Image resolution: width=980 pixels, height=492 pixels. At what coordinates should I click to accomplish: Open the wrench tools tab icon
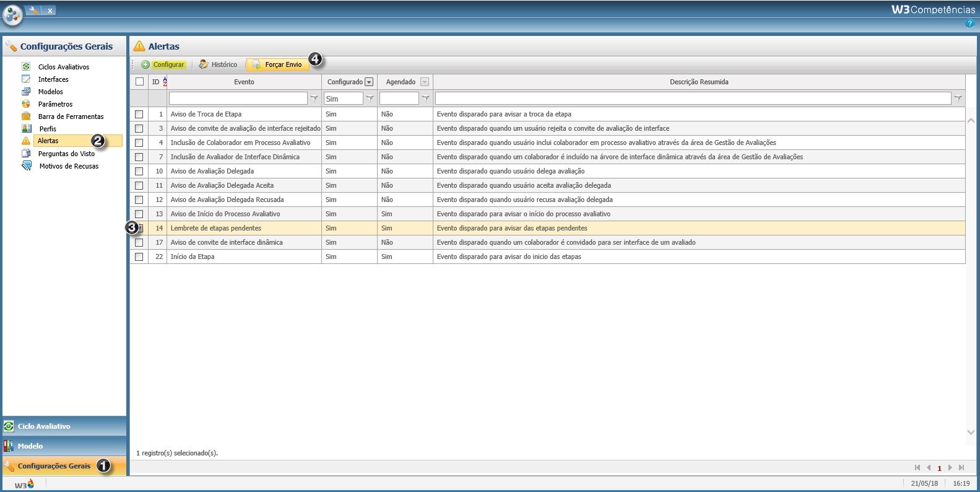(33, 10)
